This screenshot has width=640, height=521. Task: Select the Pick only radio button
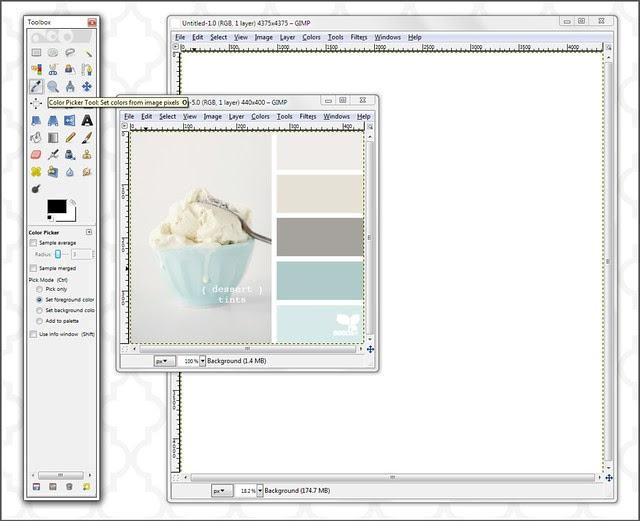click(x=39, y=288)
